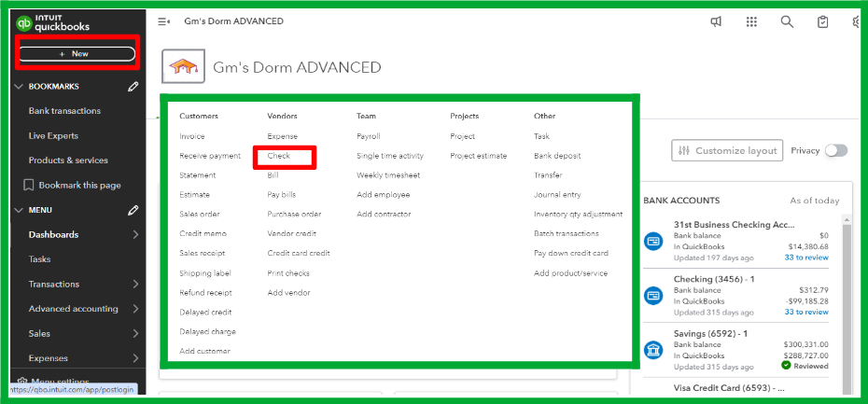
Task: Select Invoice under Customers
Action: pos(191,136)
